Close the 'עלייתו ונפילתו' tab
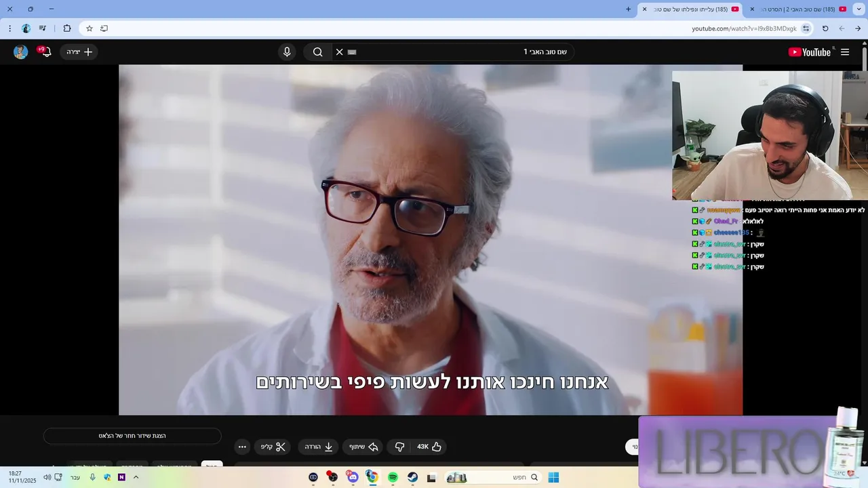Screen dimensions: 868x488 (x=645, y=9)
